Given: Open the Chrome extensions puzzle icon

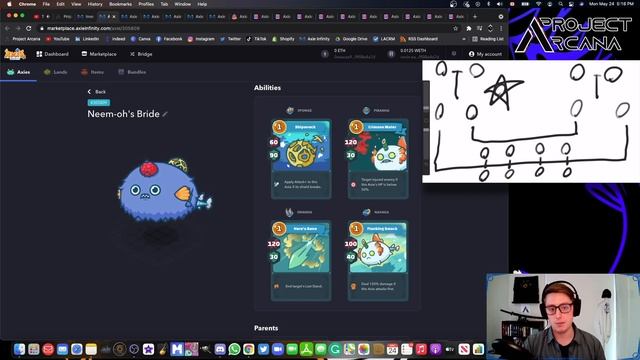Looking at the screenshot, I should point(469,28).
